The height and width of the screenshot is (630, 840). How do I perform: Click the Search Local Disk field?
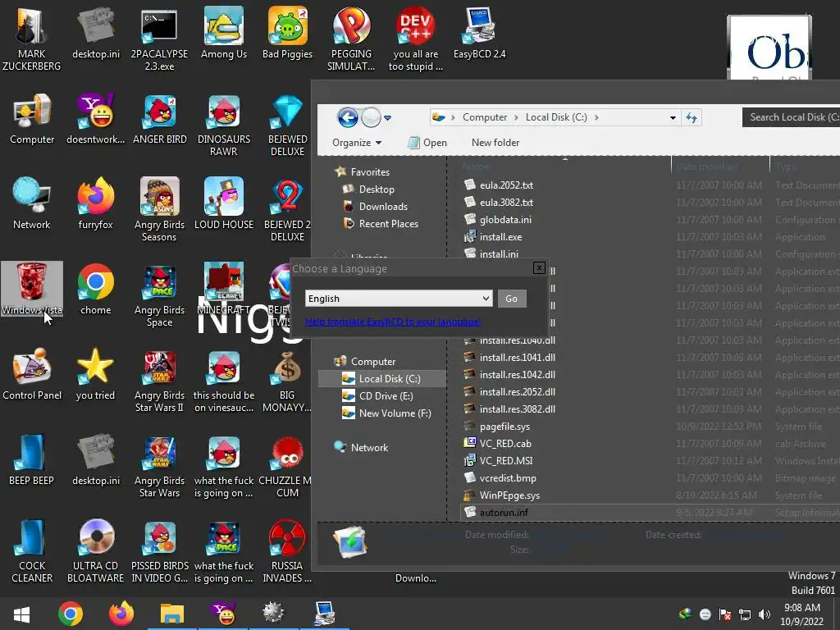click(x=792, y=117)
